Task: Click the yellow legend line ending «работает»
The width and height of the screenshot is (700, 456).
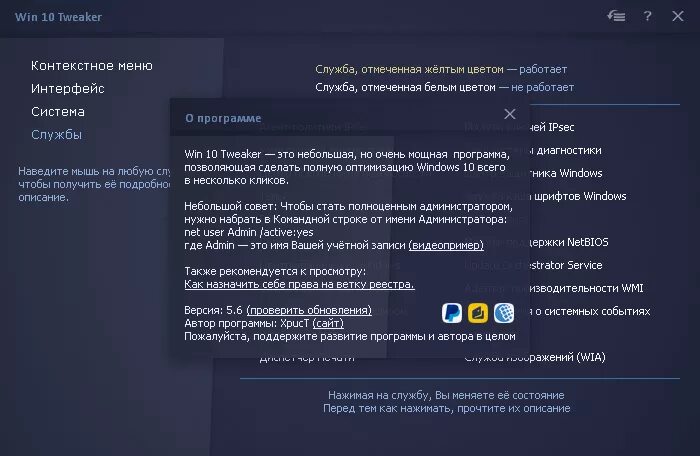Action: point(441,69)
